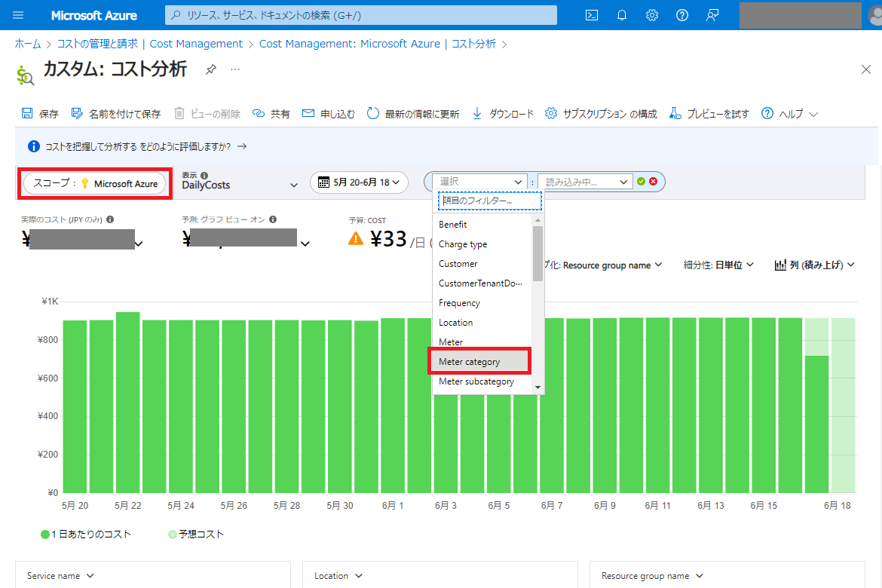Select Charge type in filter list
882x588 pixels.
(x=482, y=244)
